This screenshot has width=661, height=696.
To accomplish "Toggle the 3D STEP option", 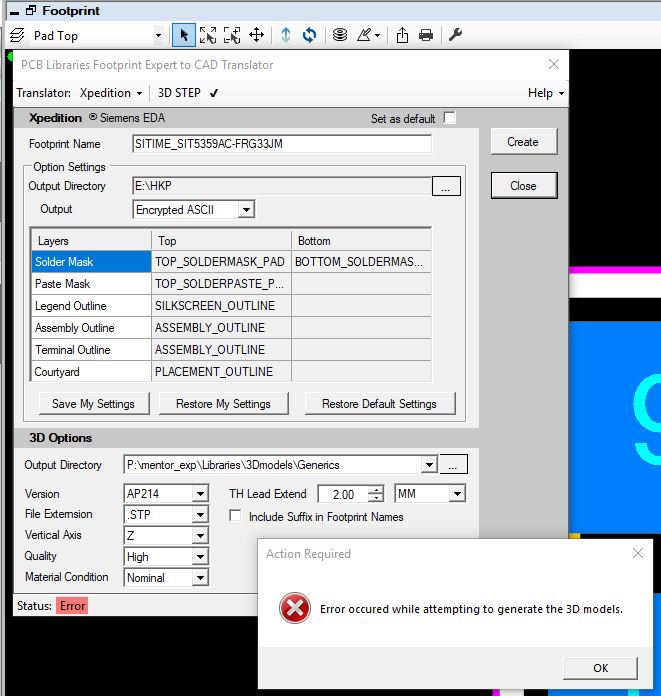I will pos(188,93).
